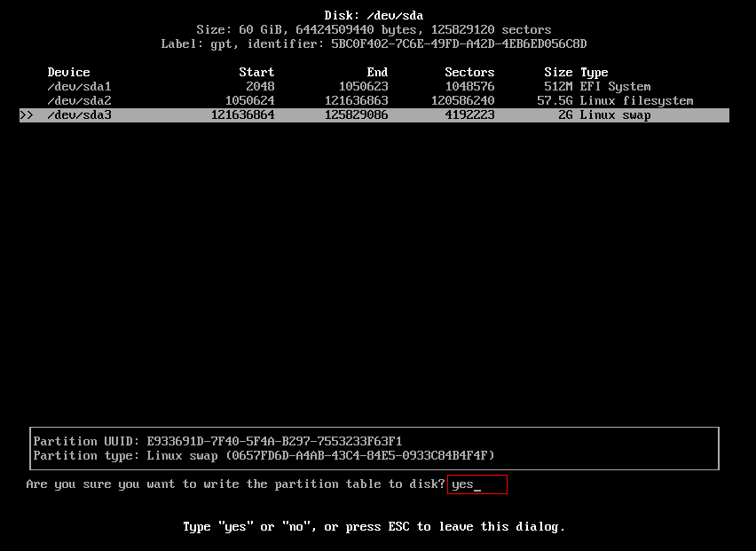Click the Size column header
Screen dimensions: 756x551
coord(558,72)
